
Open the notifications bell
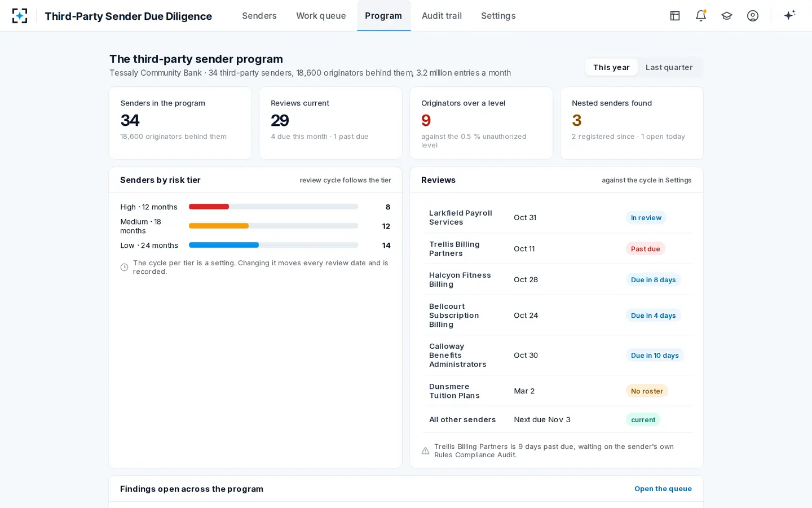[x=701, y=16]
